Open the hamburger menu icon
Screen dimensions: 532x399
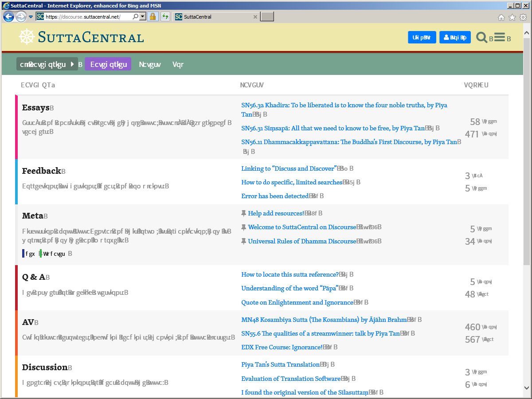coord(500,37)
